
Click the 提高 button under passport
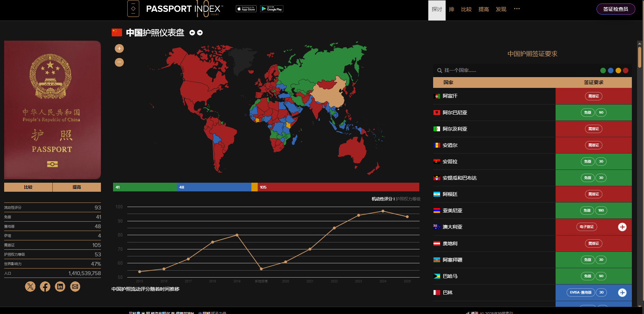[x=77, y=187]
